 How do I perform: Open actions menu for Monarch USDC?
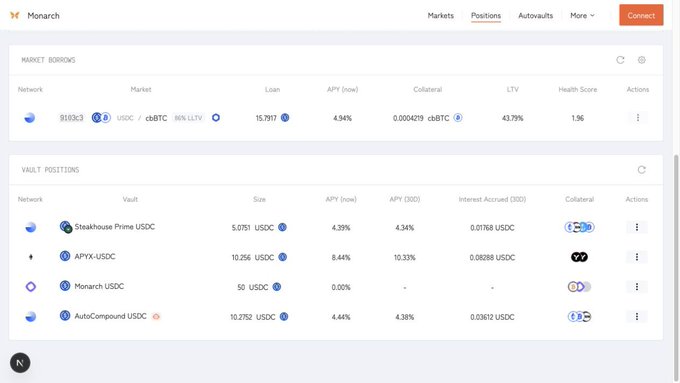637,287
